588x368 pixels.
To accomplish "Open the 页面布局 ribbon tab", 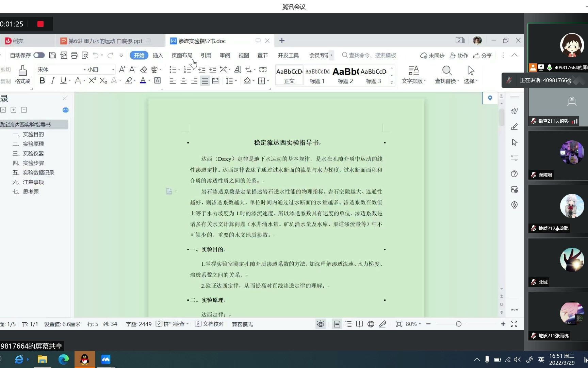I will pos(182,55).
